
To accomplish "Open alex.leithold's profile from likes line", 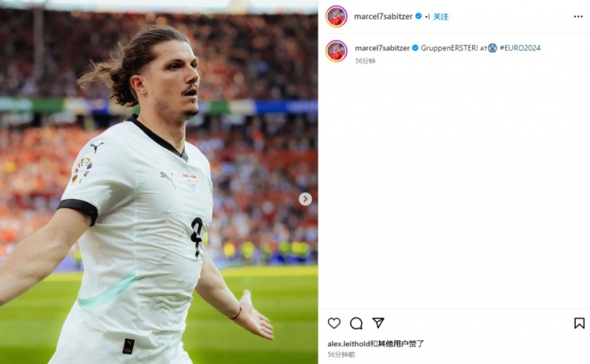I will pos(348,344).
